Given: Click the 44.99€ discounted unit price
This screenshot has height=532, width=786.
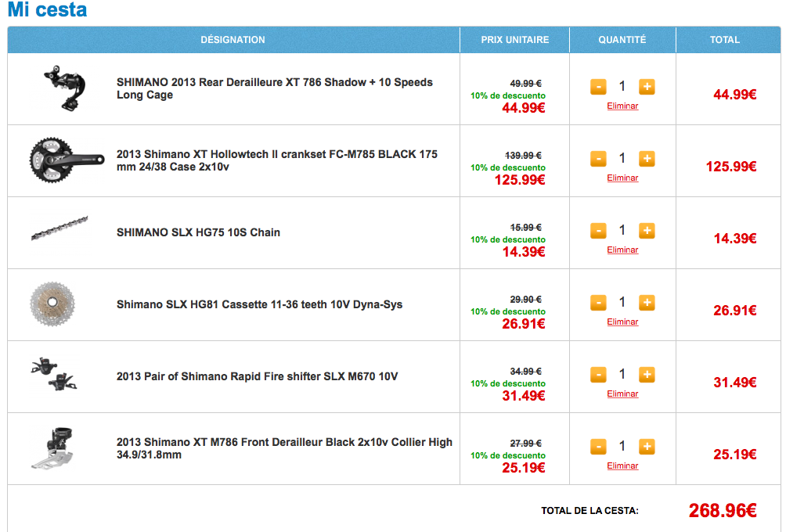Looking at the screenshot, I should coord(524,108).
